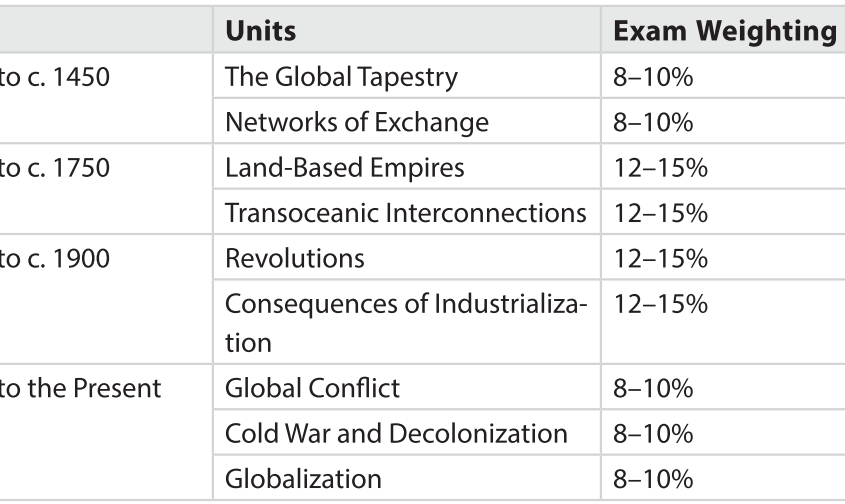Click the Global Conflict unit cell
845x504 pixels.
click(309, 387)
